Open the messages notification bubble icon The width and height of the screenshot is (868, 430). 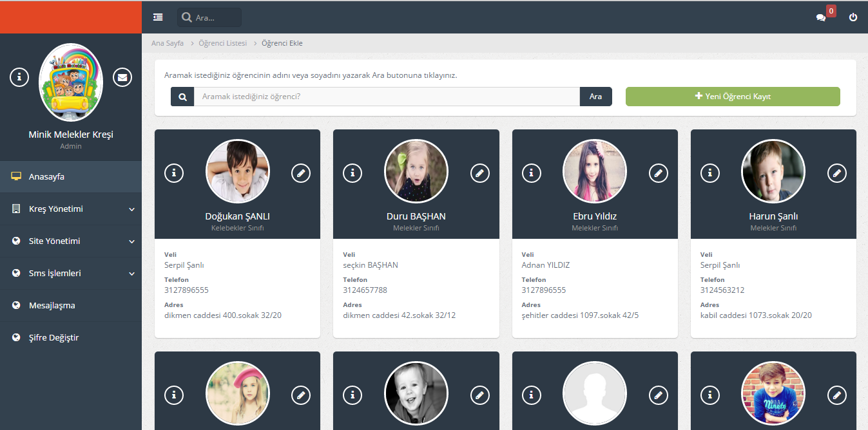point(821,17)
